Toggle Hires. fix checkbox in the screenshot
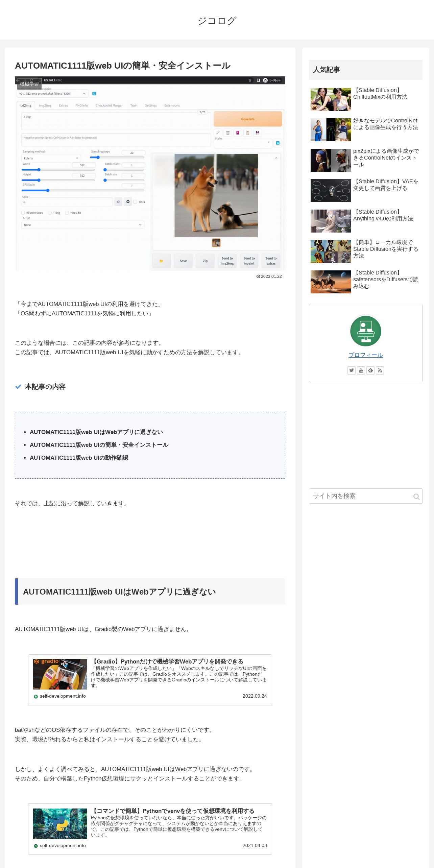This screenshot has height=868, width=434. [x=67, y=213]
